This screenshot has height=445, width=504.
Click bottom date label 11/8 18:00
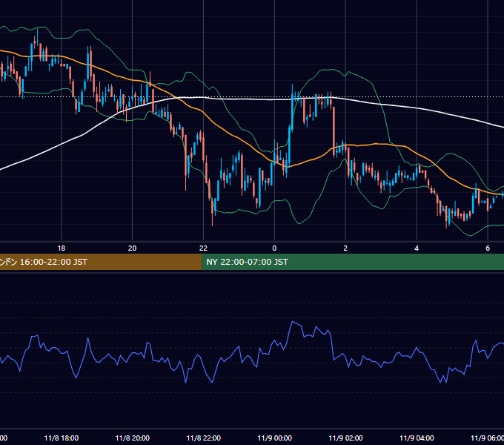pos(61,438)
